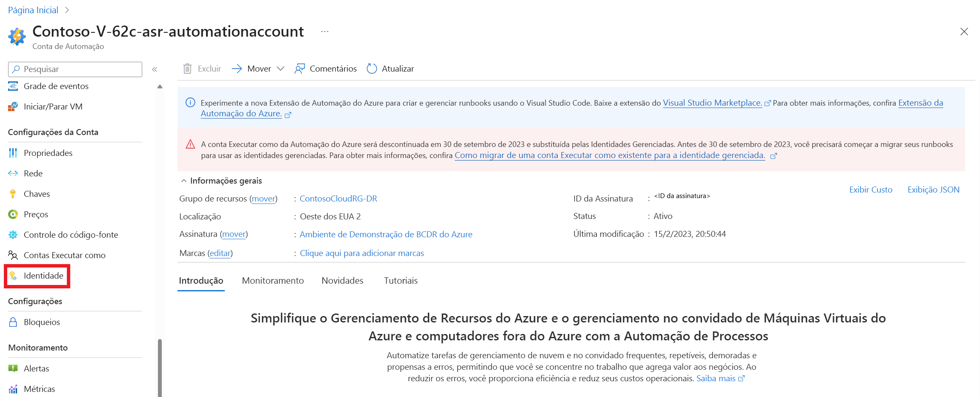This screenshot has height=397, width=980.
Task: Collapse the sidebar with double chevron
Action: point(155,69)
